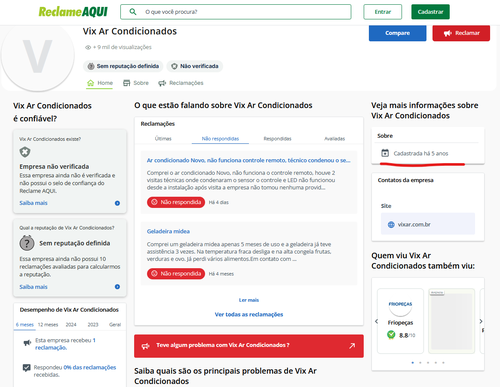The image size is (500, 387).
Task: Select the '12 meses' performance tab
Action: 48,325
